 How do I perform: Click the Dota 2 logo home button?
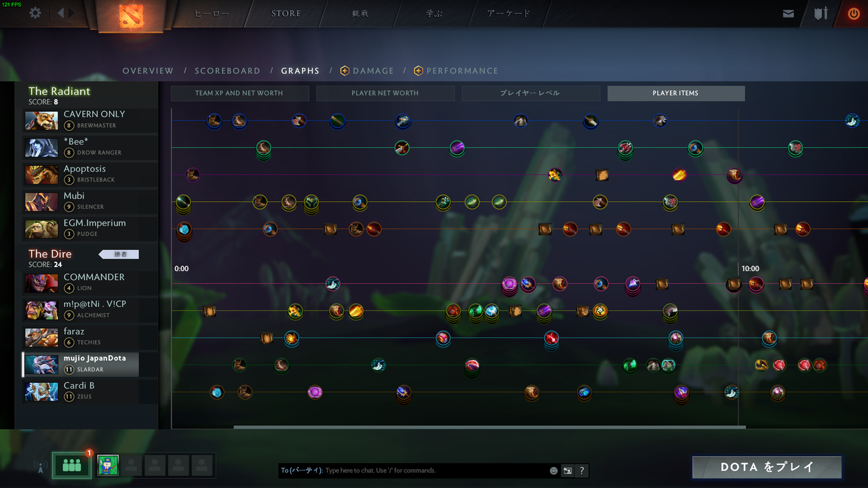coord(130,16)
